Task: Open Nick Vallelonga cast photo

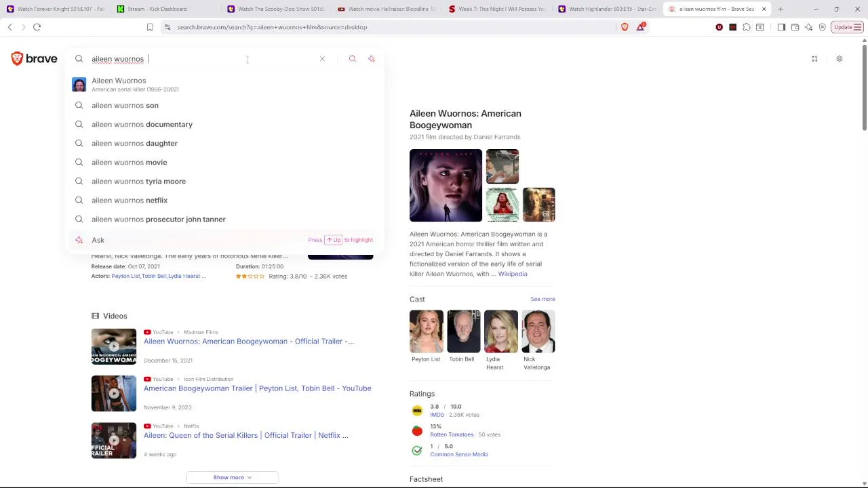Action: click(x=538, y=331)
